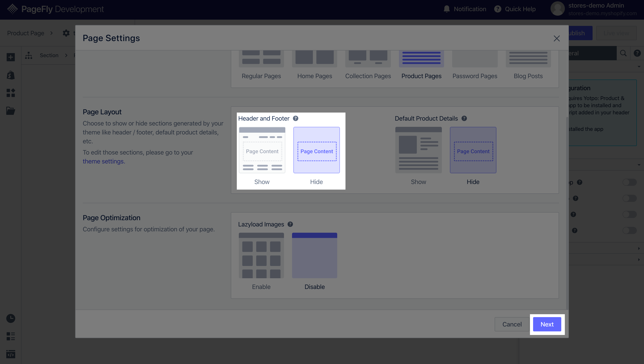The height and width of the screenshot is (364, 644).
Task: Click Product Page breadcrumb
Action: click(x=25, y=33)
